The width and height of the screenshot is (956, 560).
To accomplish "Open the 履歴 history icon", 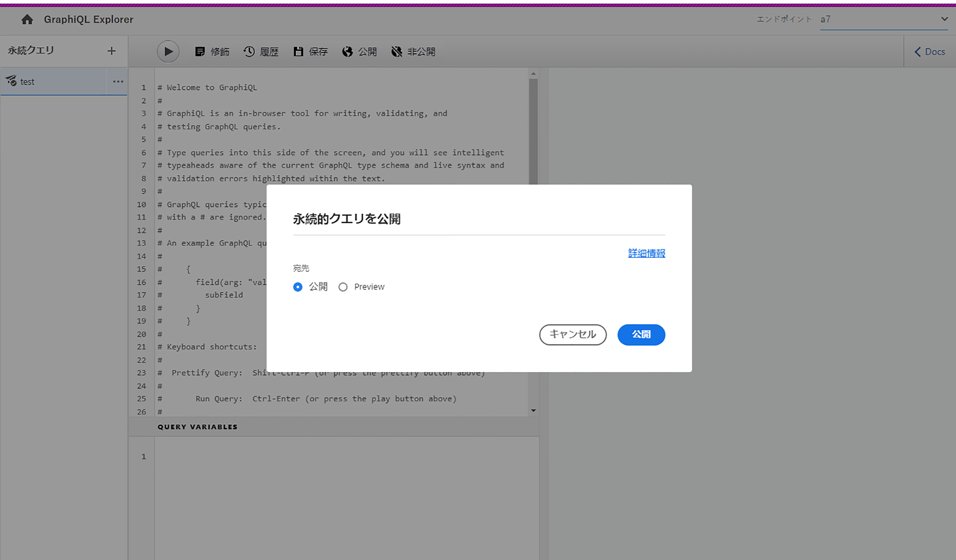I will 249,52.
